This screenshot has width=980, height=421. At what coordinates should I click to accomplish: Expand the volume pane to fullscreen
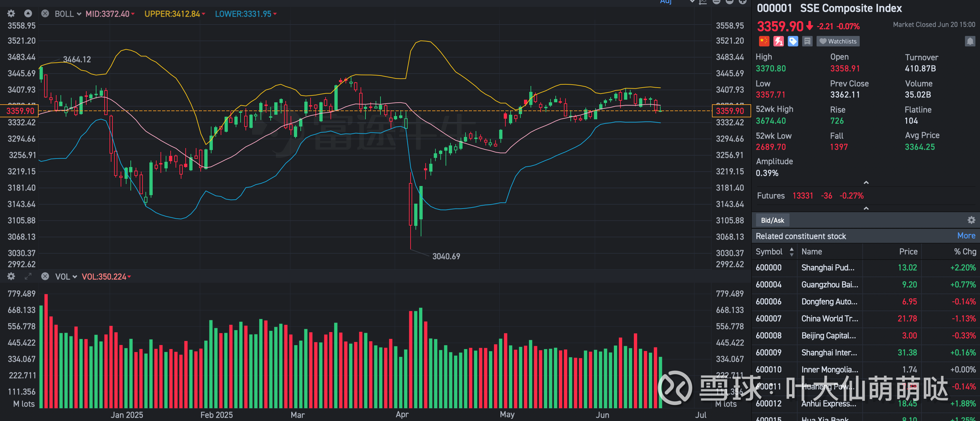[28, 277]
